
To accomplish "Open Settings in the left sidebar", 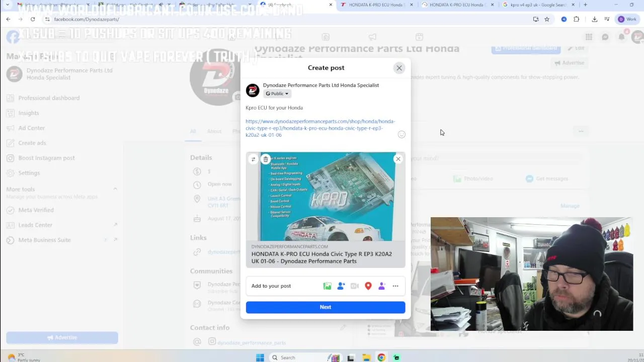I will click(29, 173).
